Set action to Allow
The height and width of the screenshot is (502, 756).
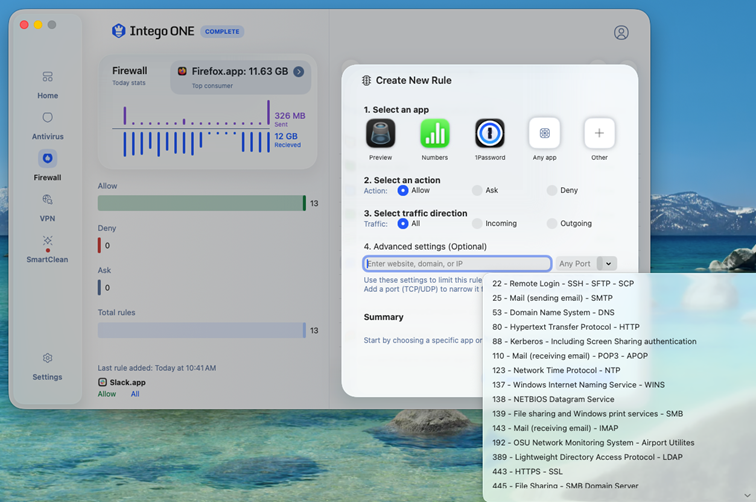(403, 190)
